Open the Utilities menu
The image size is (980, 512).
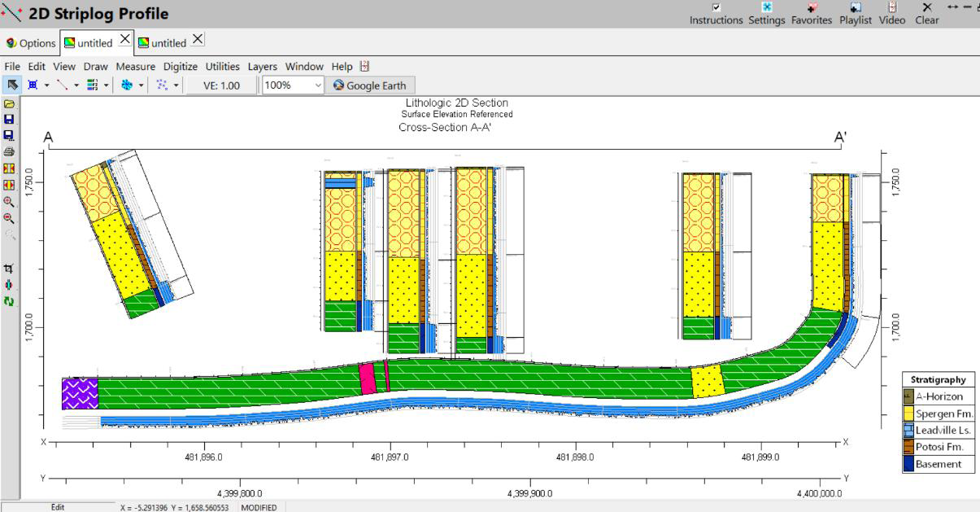pos(222,67)
